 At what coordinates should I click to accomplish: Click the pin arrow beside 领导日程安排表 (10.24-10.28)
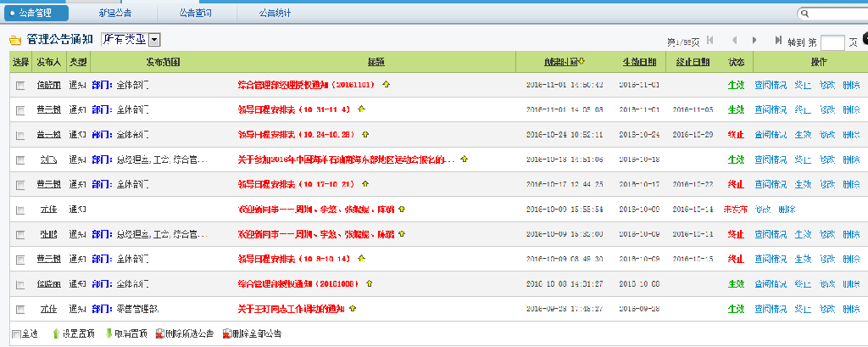[370, 134]
